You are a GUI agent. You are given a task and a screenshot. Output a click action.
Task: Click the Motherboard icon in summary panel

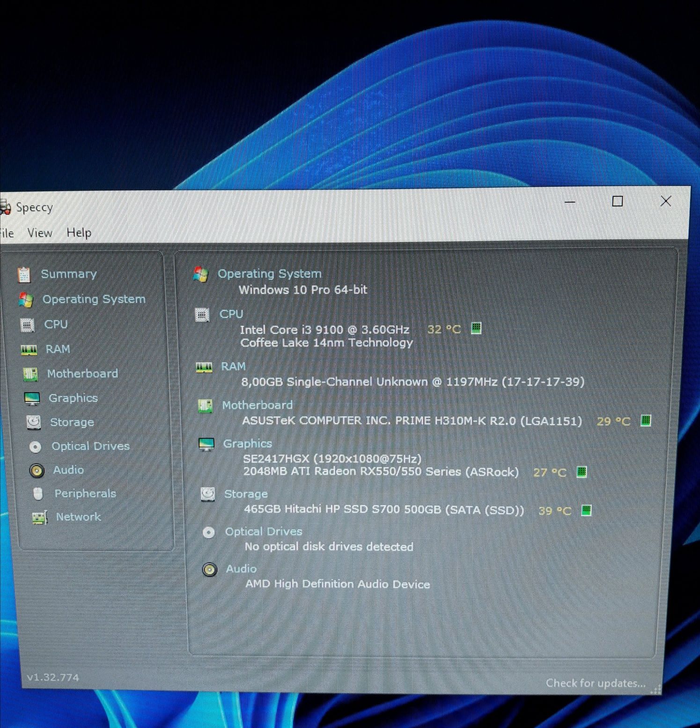click(x=205, y=405)
